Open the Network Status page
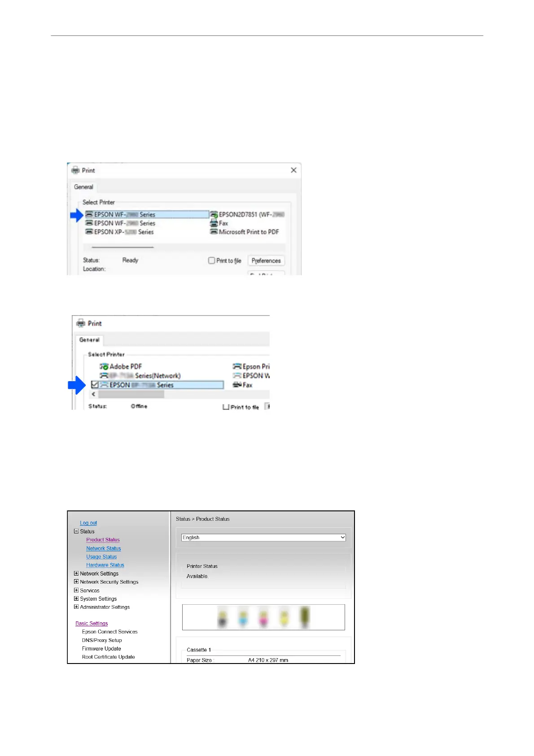 coord(104,548)
